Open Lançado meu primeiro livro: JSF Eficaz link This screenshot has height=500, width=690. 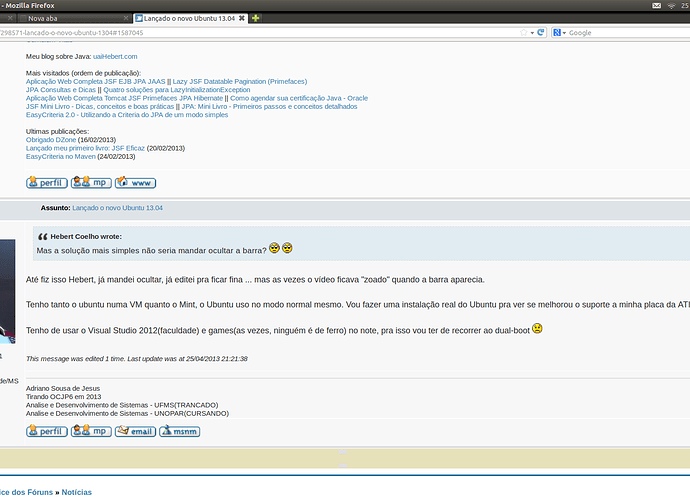[x=85, y=148]
